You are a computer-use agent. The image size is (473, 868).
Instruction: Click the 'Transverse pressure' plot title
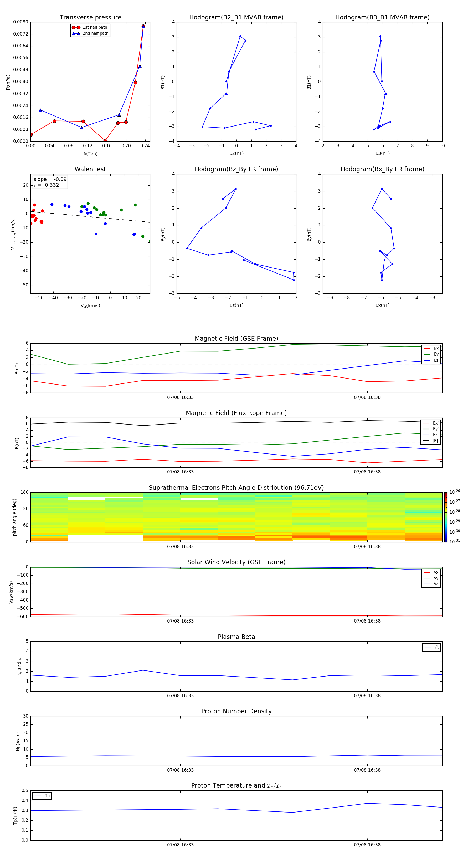[x=90, y=18]
